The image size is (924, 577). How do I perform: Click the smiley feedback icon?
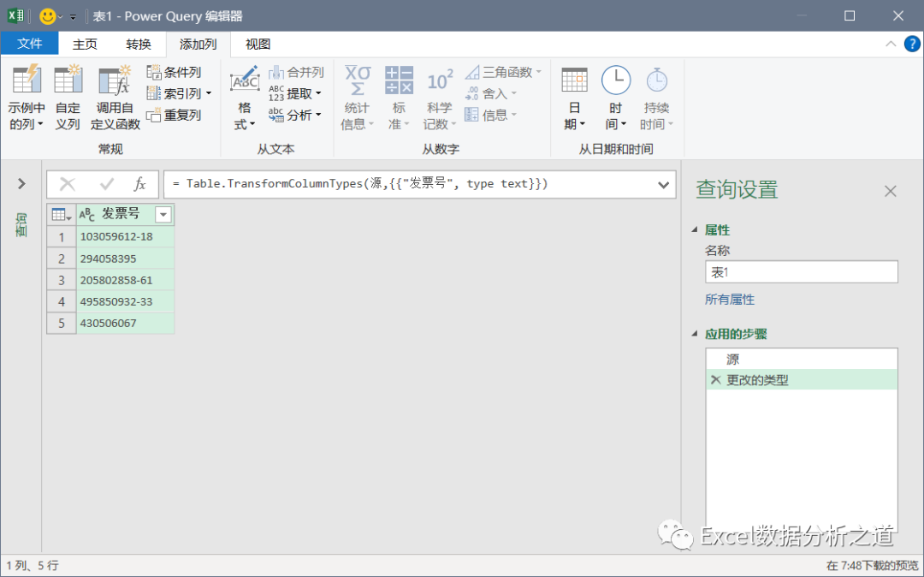47,16
